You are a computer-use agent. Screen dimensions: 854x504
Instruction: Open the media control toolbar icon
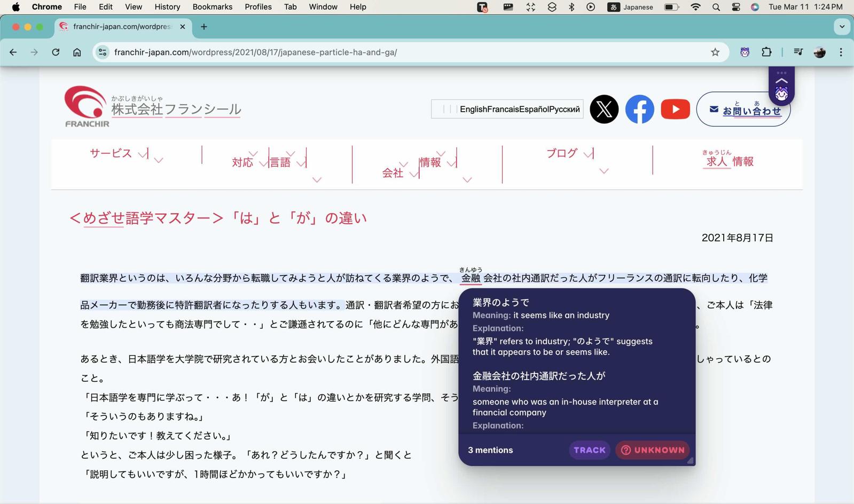[x=798, y=52]
